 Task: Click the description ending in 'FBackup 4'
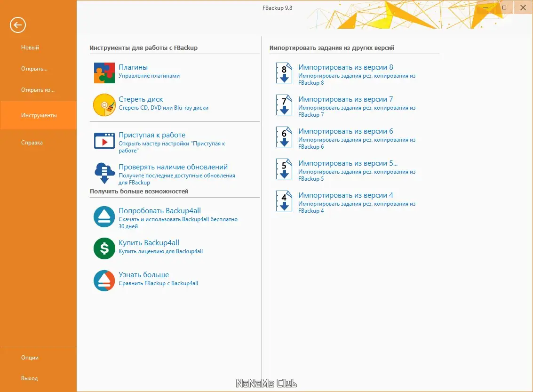[x=357, y=207]
